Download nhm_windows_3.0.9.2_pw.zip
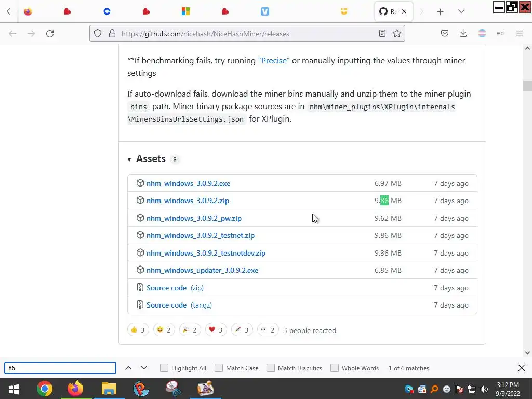 tap(194, 219)
